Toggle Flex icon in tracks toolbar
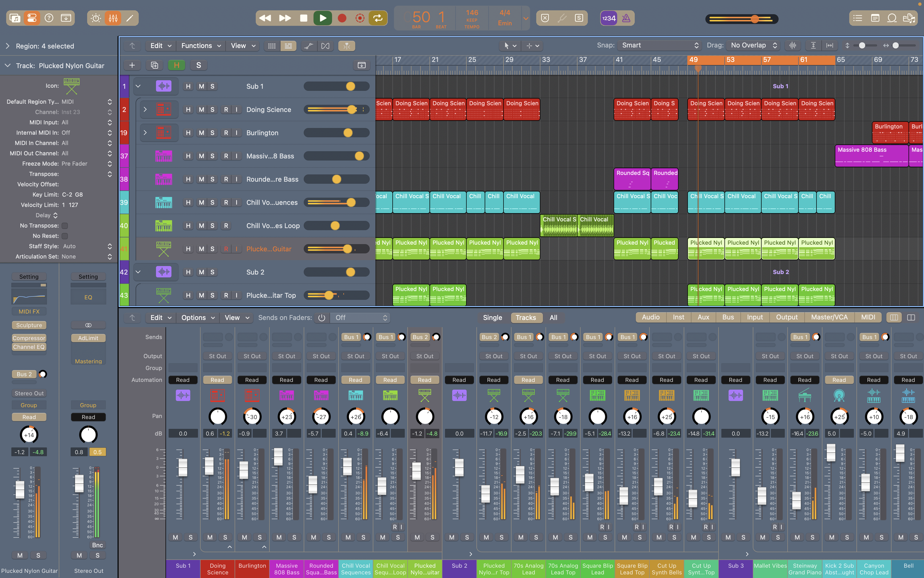The width and height of the screenshot is (924, 578). (x=325, y=46)
